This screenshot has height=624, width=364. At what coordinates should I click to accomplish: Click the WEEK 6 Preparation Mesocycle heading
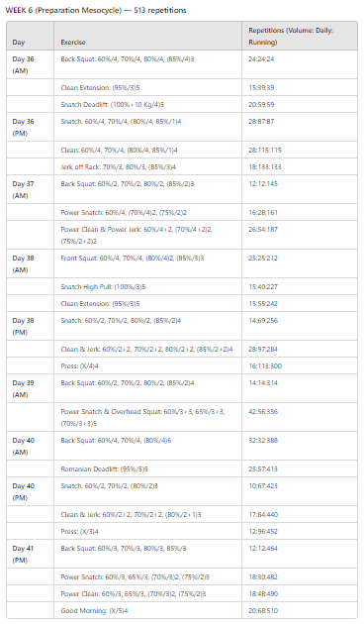tap(96, 10)
